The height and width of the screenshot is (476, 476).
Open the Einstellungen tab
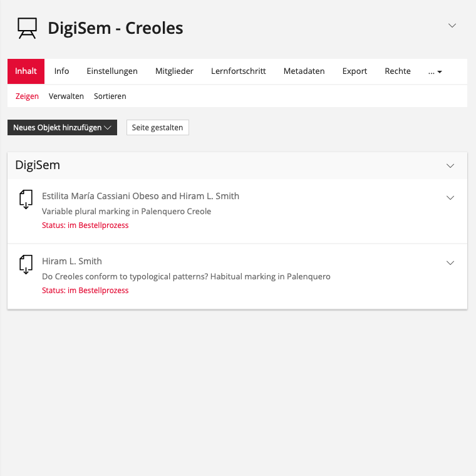click(112, 71)
